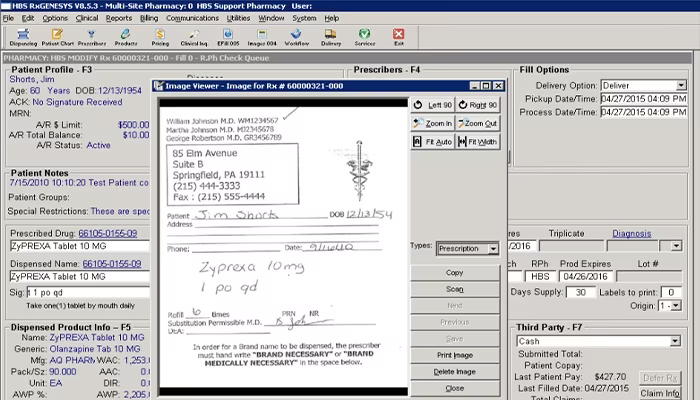The width and height of the screenshot is (700, 400).
Task: Click the red Exit toolbar icon
Action: pos(399,37)
